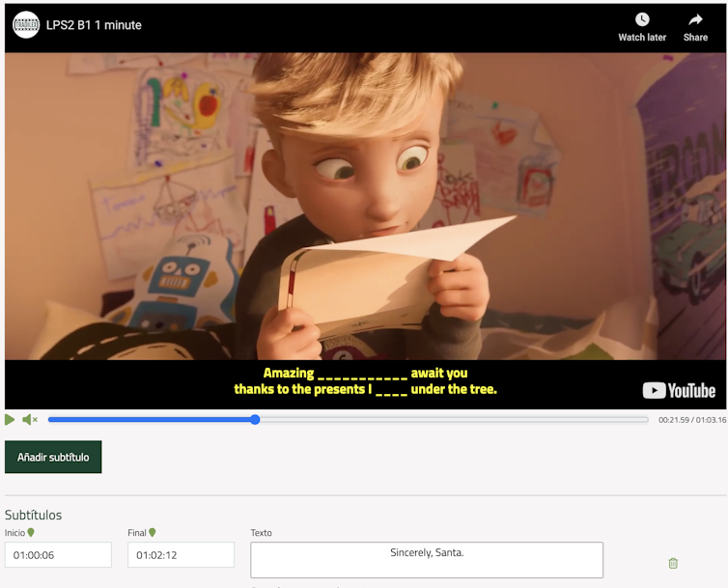Click the YouTube logo in the video
The width and height of the screenshot is (728, 588).
coord(679,390)
